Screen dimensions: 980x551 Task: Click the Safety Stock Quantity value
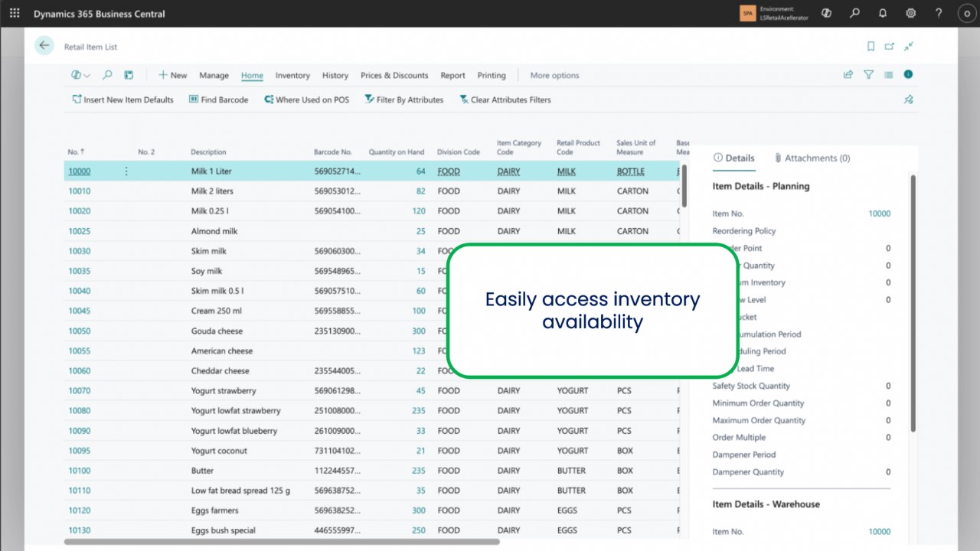coord(888,386)
